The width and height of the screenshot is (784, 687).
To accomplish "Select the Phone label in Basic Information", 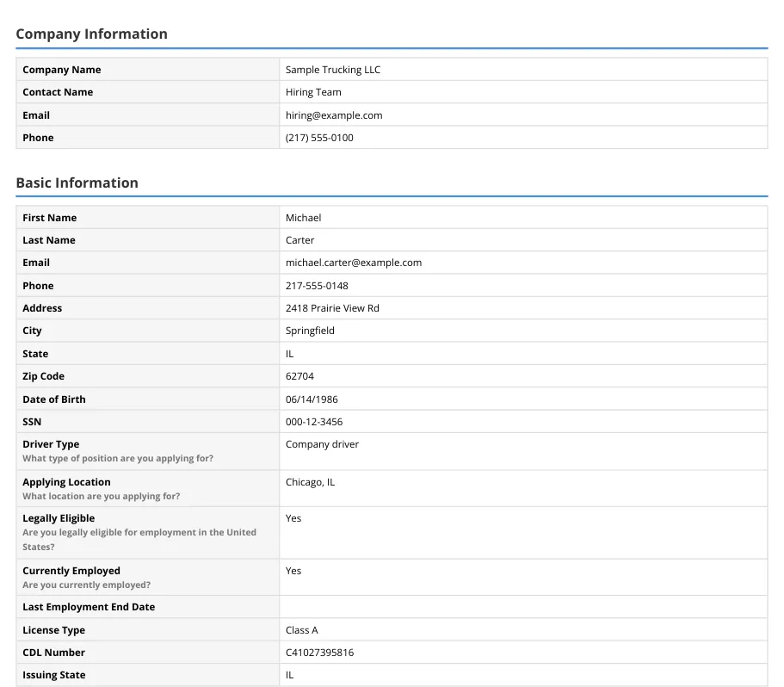I will pos(38,286).
